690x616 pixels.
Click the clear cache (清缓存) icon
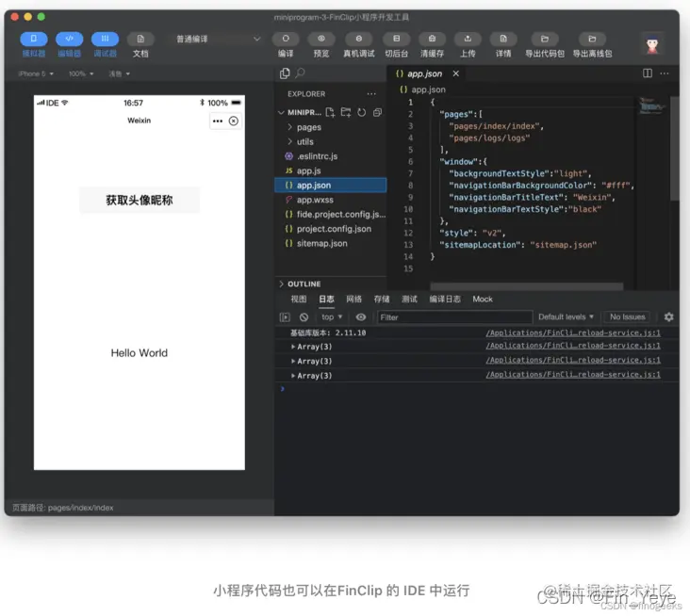(432, 40)
